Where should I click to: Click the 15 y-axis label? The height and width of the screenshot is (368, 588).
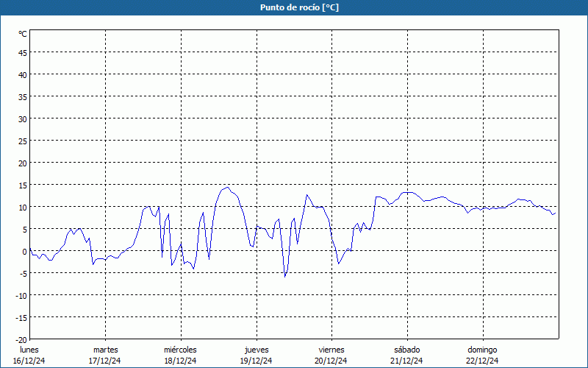23,185
